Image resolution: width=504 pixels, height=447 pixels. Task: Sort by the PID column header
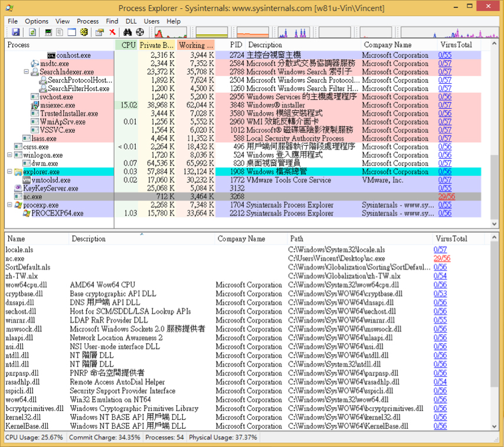pos(231,45)
